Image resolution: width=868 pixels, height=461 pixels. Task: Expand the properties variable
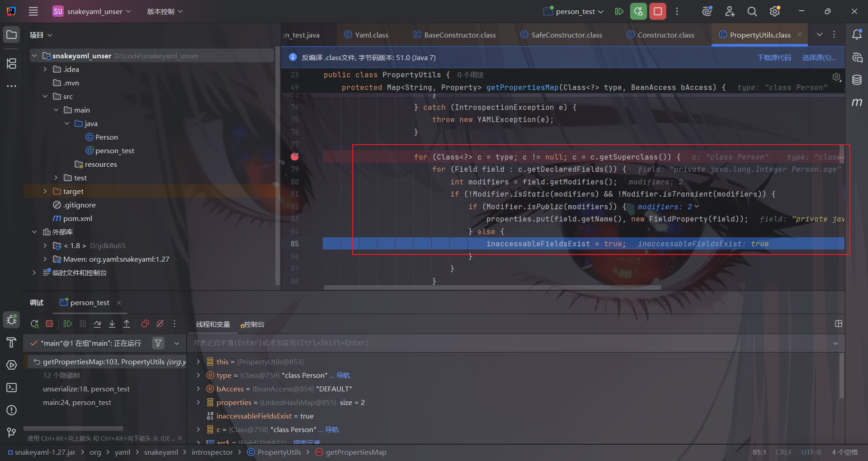coord(198,402)
